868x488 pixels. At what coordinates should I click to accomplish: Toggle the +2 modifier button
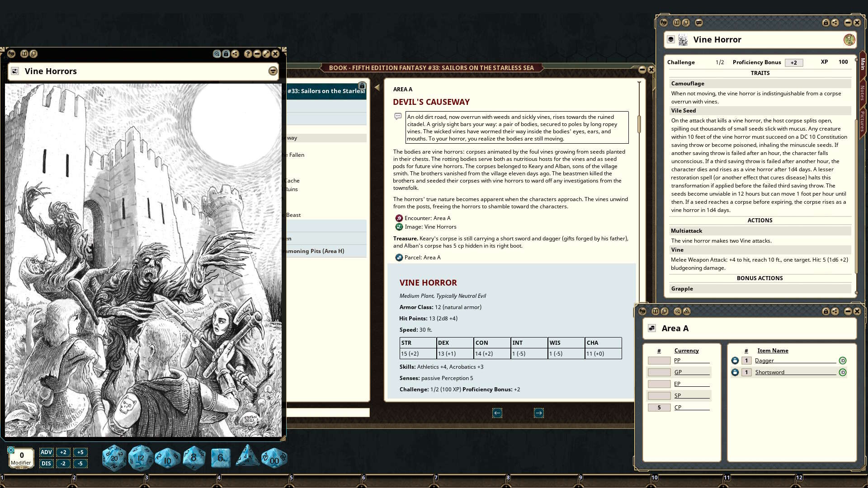(63, 452)
